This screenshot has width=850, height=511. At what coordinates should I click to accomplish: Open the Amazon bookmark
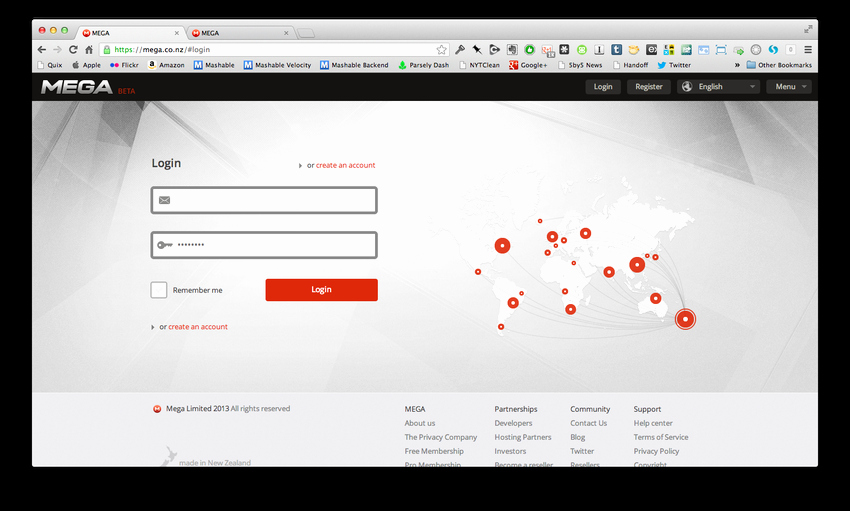tap(166, 65)
